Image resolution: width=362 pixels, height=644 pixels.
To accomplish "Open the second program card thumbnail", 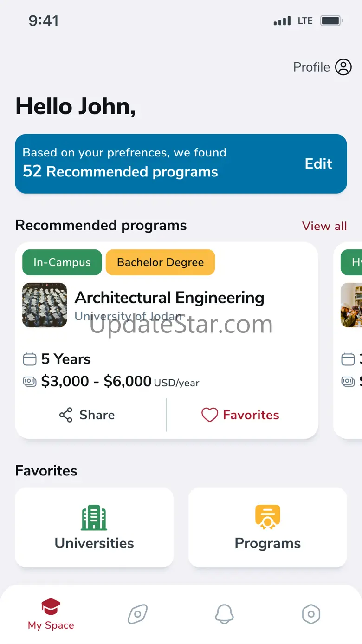I will click(x=352, y=305).
